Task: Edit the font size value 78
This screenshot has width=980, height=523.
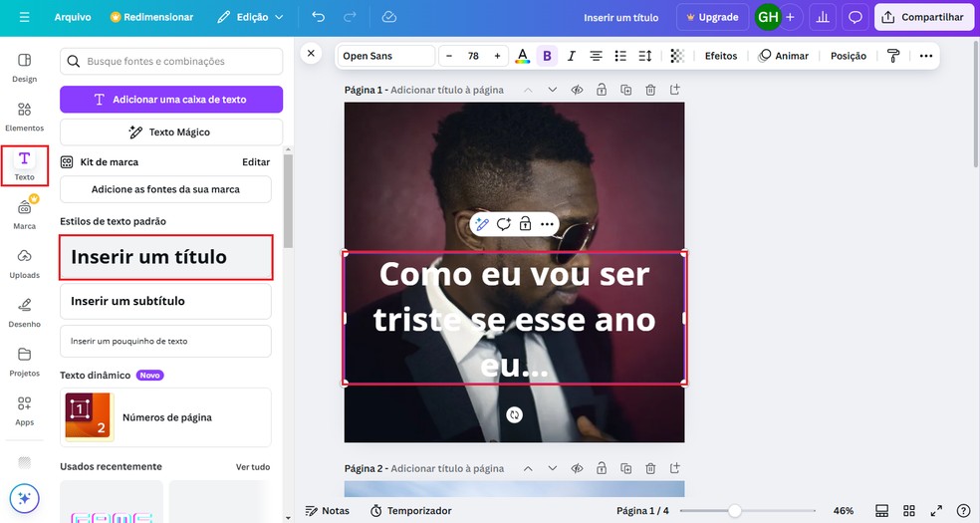Action: pyautogui.click(x=473, y=56)
